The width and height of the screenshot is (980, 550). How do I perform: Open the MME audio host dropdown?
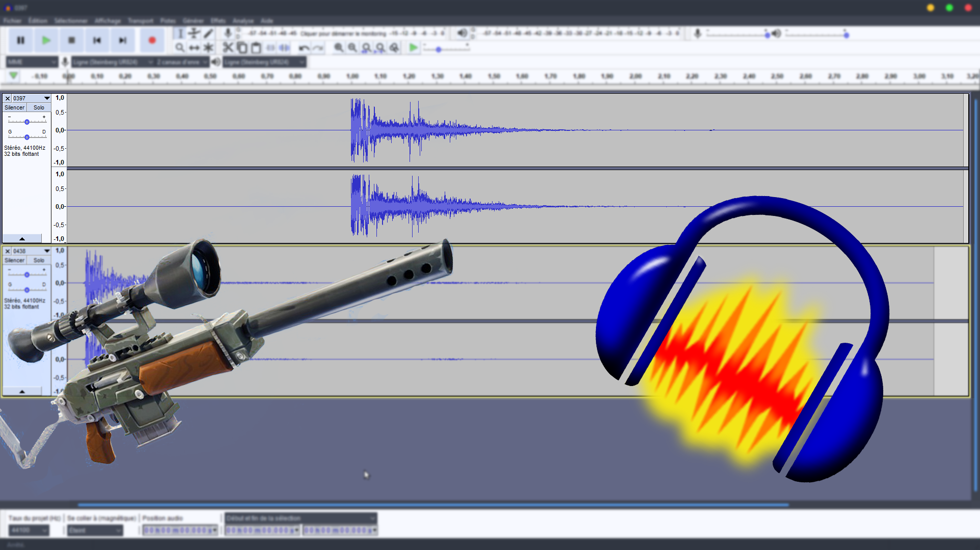pos(32,62)
